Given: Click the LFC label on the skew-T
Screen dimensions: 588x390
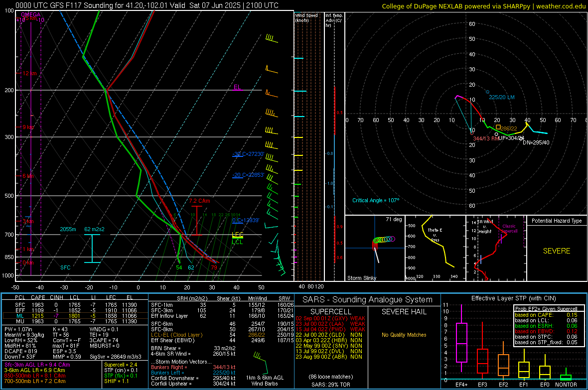Looking at the screenshot, I should pos(237,235).
